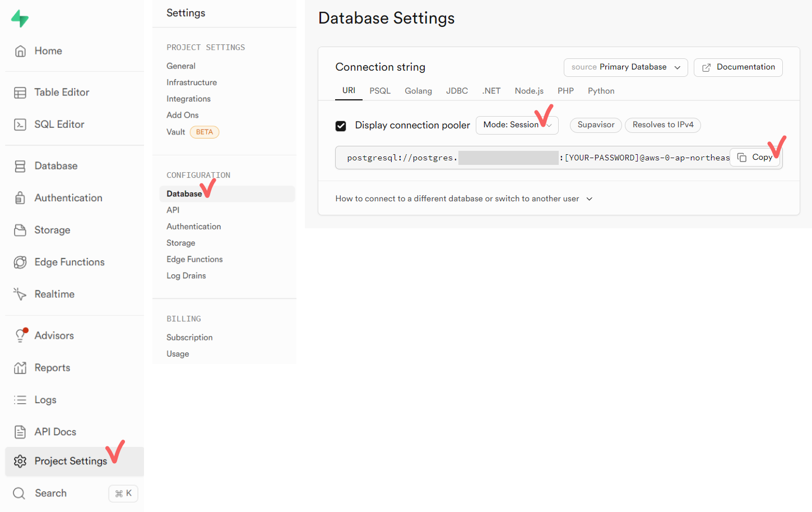
Task: Open the Documentation button
Action: (738, 67)
